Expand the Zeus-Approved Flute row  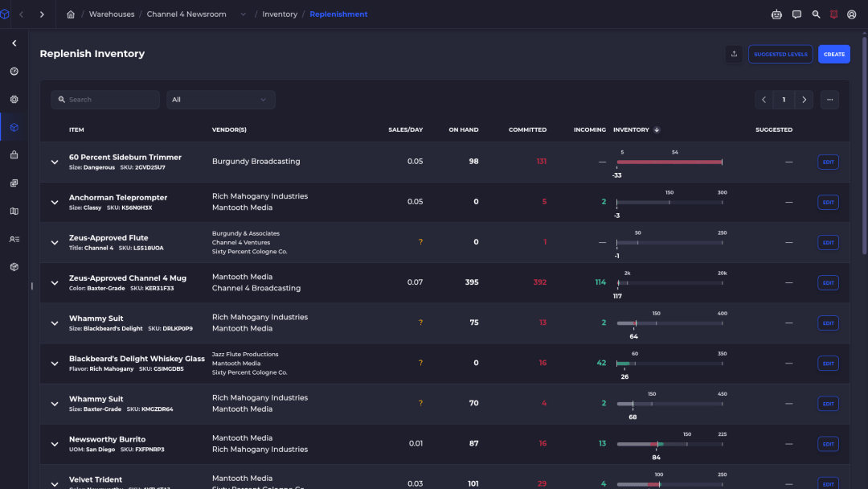tap(55, 243)
